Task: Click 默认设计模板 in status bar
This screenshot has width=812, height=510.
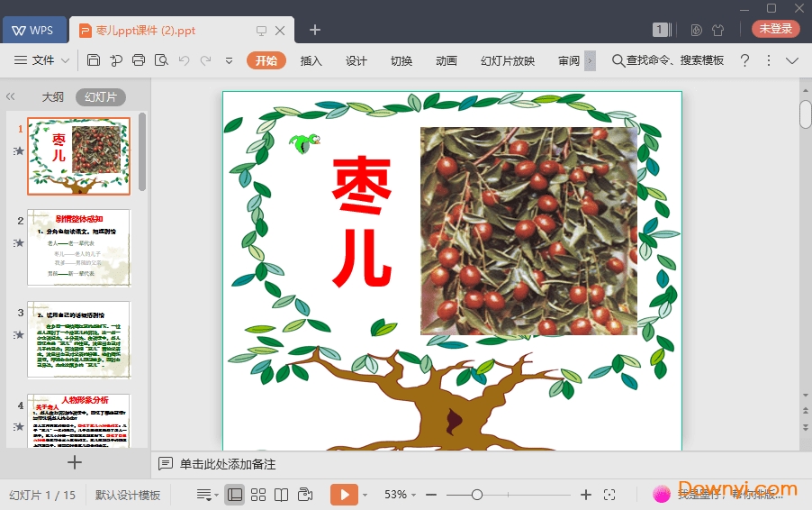Action: pos(128,495)
